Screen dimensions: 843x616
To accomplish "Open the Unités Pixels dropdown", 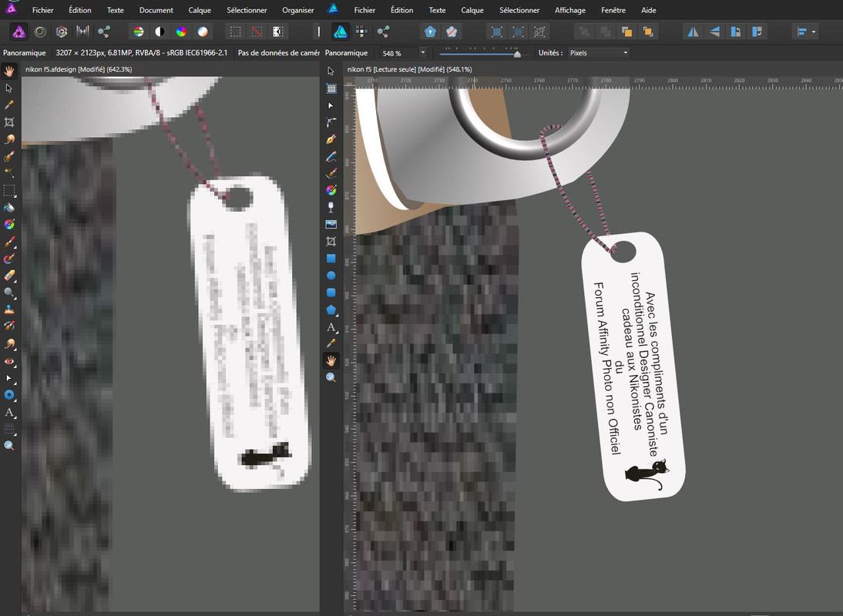I will click(600, 52).
